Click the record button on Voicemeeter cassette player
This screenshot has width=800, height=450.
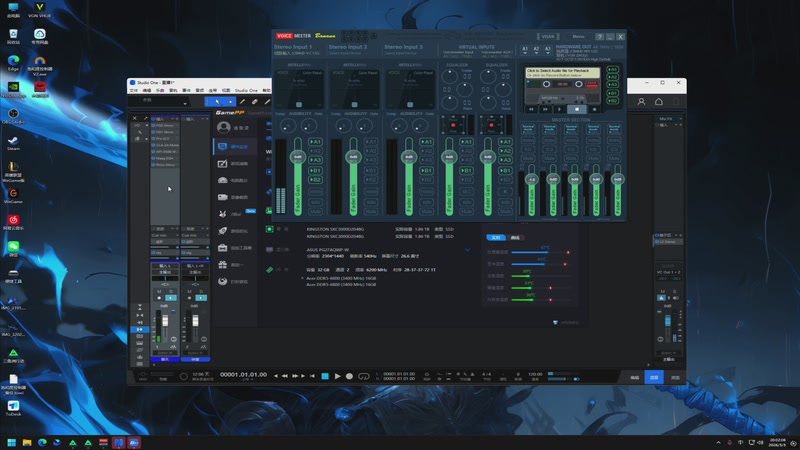594,109
